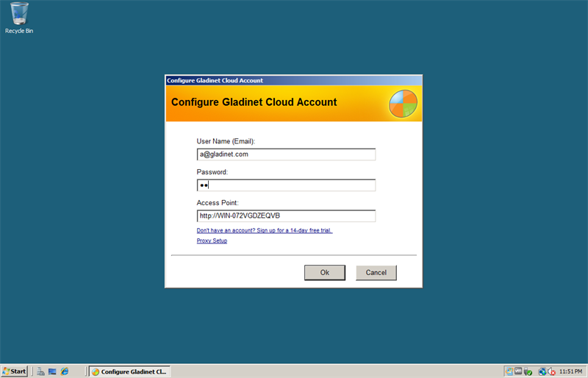Open Recycle Bin desktop icon
Screen dimensions: 588x378
[19, 18]
